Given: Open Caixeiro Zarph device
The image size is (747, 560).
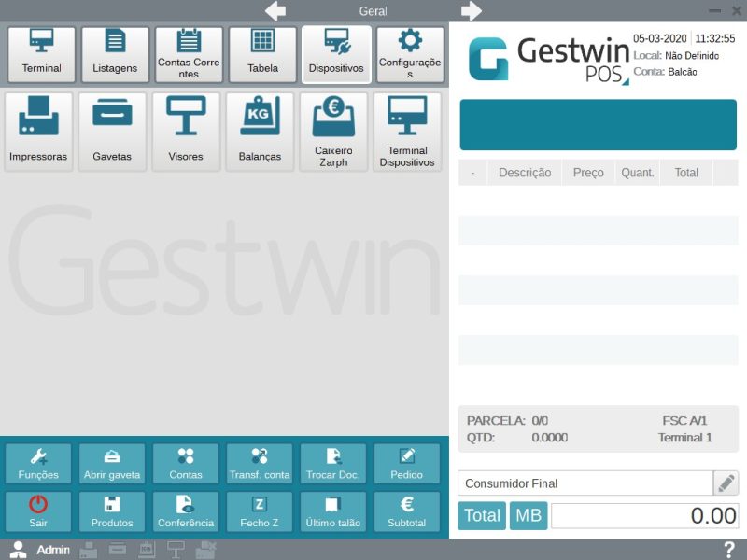Looking at the screenshot, I should click(x=333, y=132).
